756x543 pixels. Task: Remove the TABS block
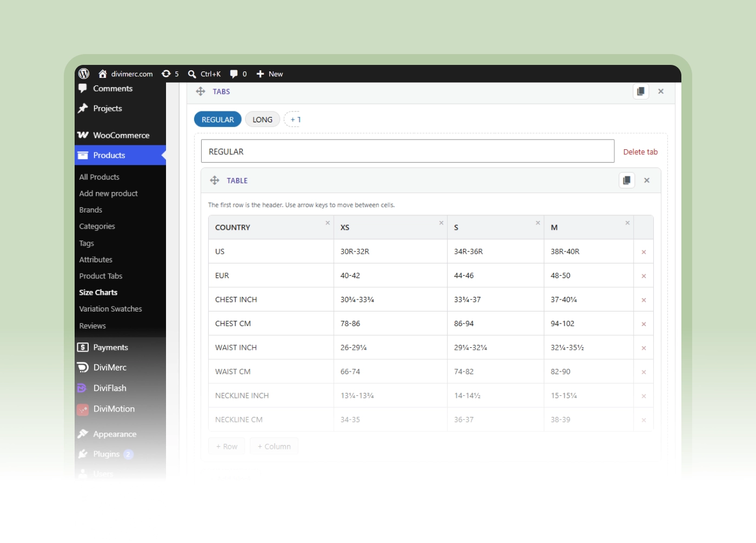[661, 91]
